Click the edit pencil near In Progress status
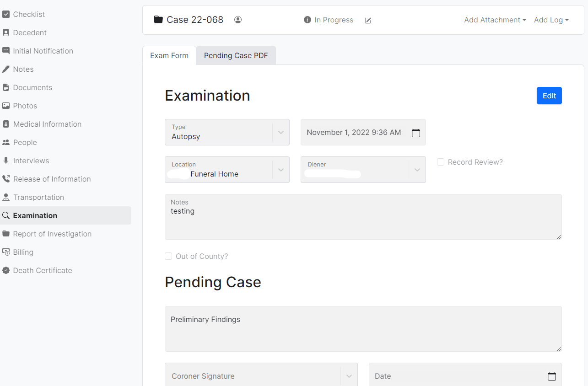Screen dimensions: 588x386 click(x=368, y=21)
